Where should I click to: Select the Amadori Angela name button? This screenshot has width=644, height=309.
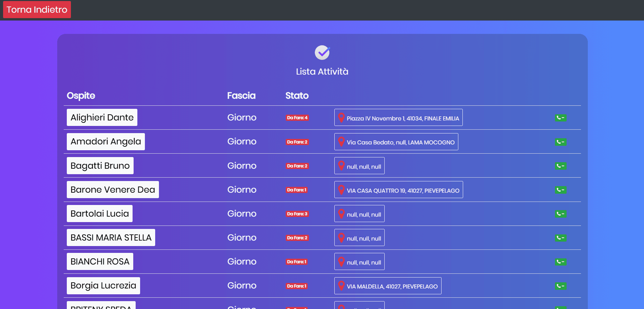[x=106, y=142]
